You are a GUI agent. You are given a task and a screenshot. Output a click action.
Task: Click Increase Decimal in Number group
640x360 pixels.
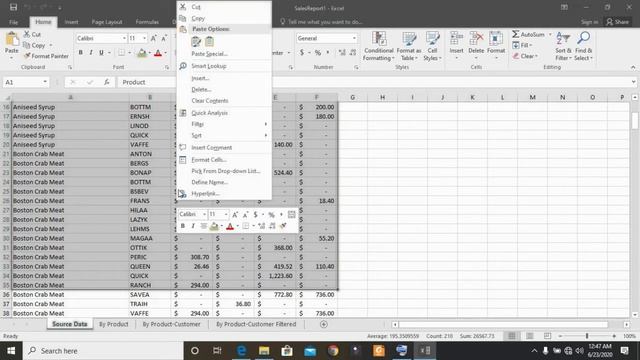coord(342,53)
